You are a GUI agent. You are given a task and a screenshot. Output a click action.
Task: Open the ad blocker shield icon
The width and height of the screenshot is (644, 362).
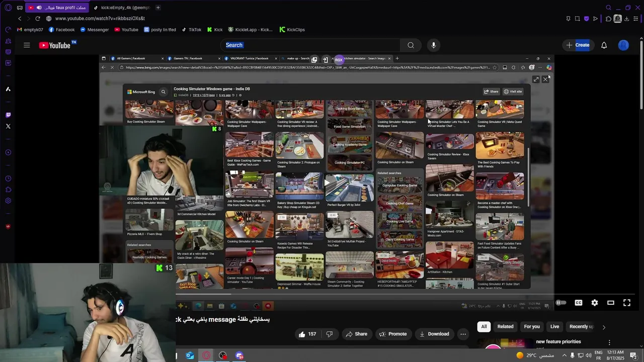tap(586, 19)
